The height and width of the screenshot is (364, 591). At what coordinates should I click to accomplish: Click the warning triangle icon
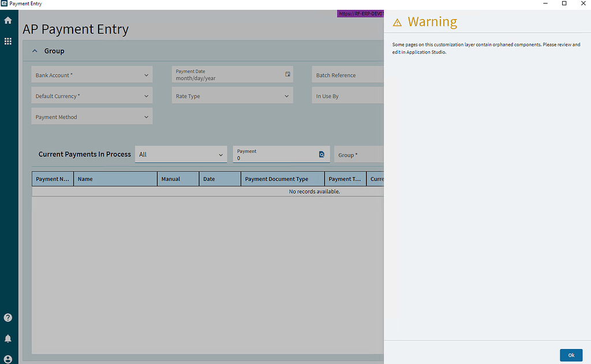(x=397, y=22)
